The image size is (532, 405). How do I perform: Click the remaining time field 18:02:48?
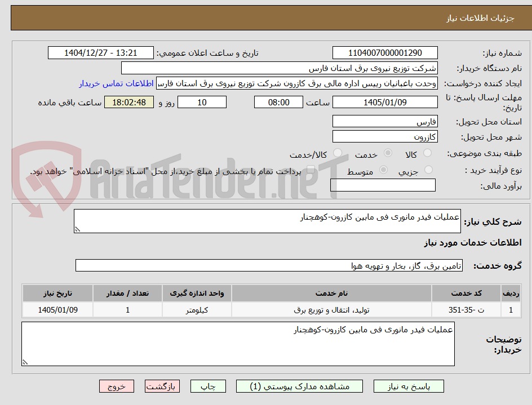[x=129, y=102]
